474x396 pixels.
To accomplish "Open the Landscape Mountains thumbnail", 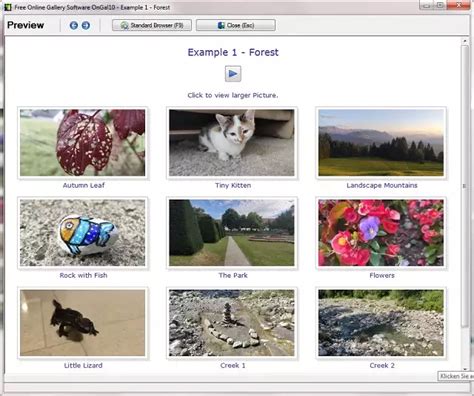I will click(381, 143).
